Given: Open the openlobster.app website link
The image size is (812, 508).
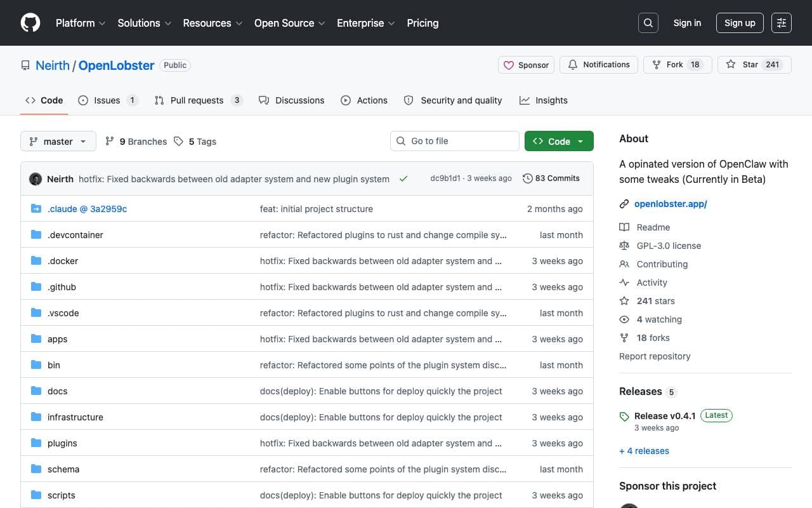Looking at the screenshot, I should click(671, 204).
